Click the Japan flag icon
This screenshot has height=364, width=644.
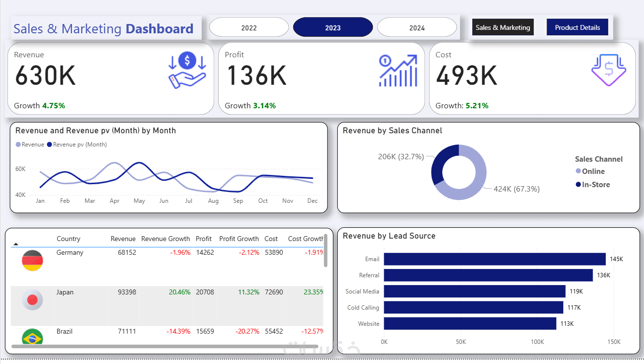tap(33, 300)
